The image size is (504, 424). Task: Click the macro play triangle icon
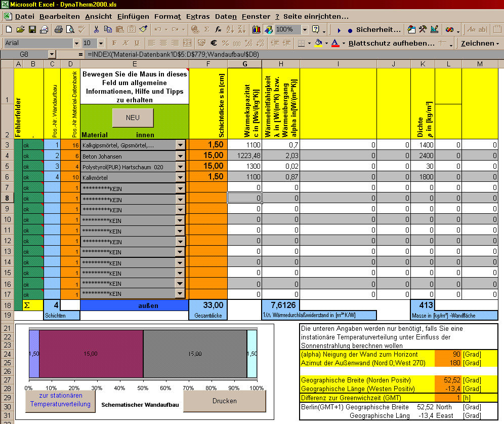339,30
